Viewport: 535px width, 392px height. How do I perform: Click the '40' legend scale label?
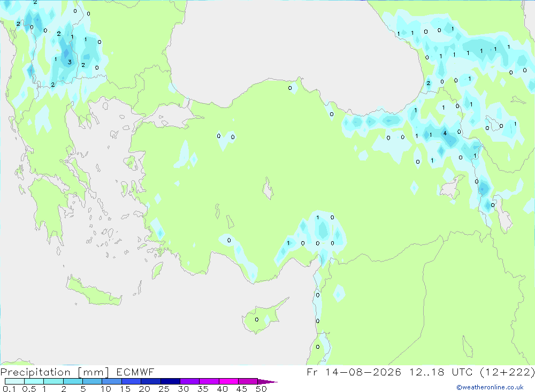point(223,389)
